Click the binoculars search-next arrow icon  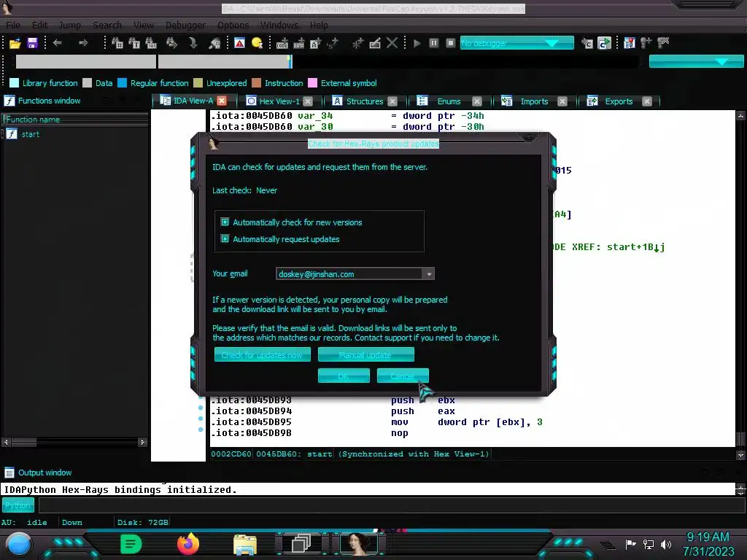coord(171,43)
